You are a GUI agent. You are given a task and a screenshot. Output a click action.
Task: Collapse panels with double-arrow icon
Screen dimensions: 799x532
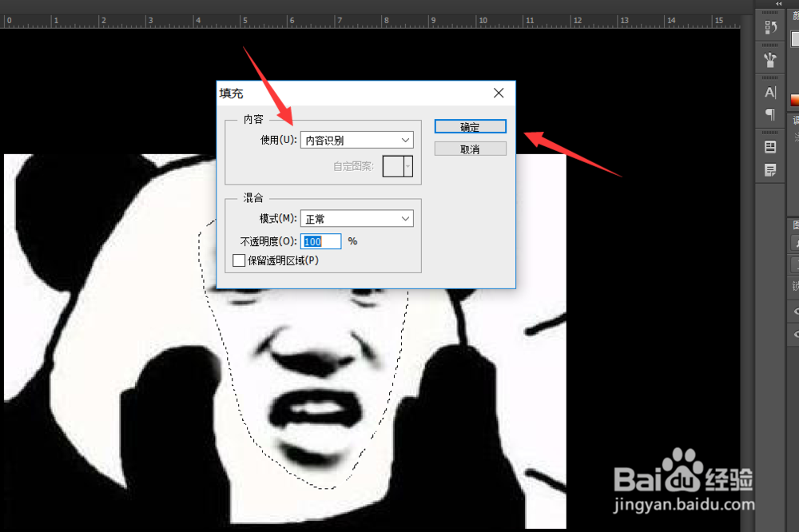(778, 3)
